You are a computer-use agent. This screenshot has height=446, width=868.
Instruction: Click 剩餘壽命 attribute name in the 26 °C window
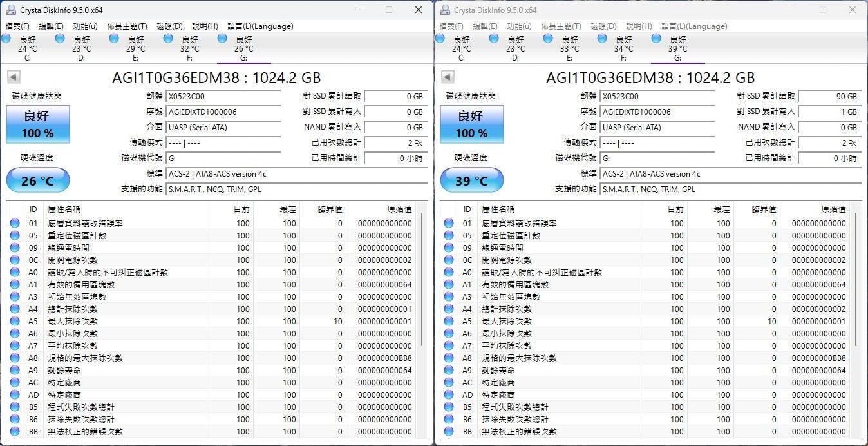click(64, 371)
